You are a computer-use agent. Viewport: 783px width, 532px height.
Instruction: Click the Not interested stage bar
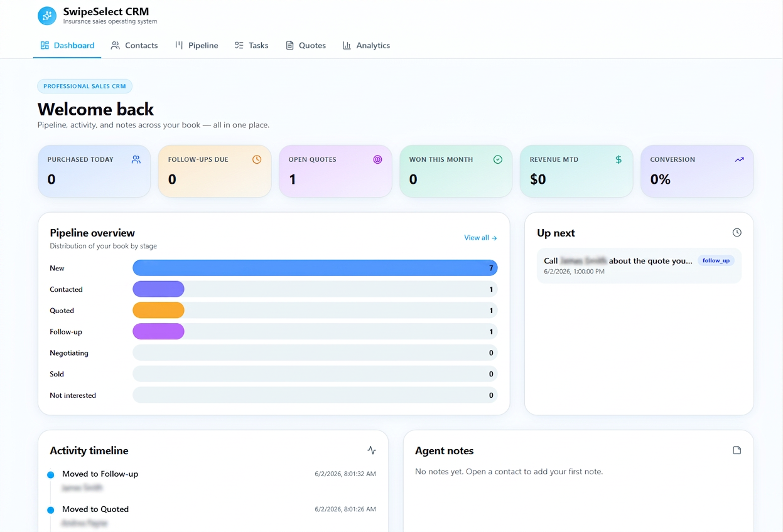pos(315,395)
